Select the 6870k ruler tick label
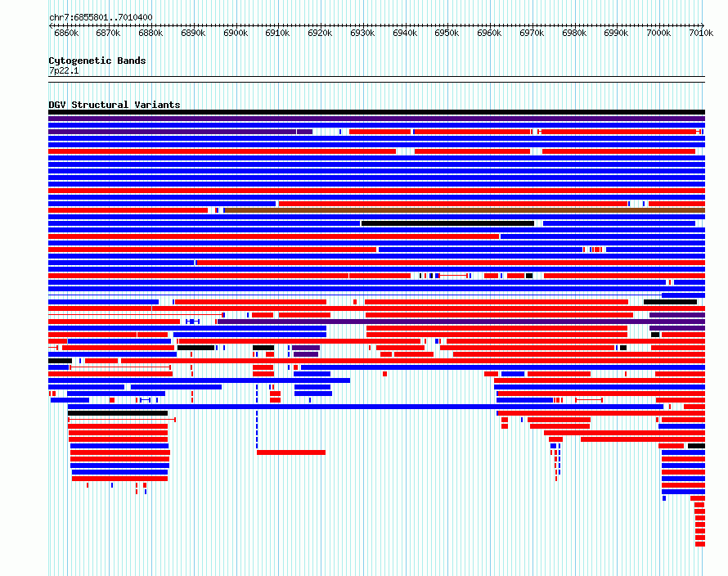 click(108, 33)
